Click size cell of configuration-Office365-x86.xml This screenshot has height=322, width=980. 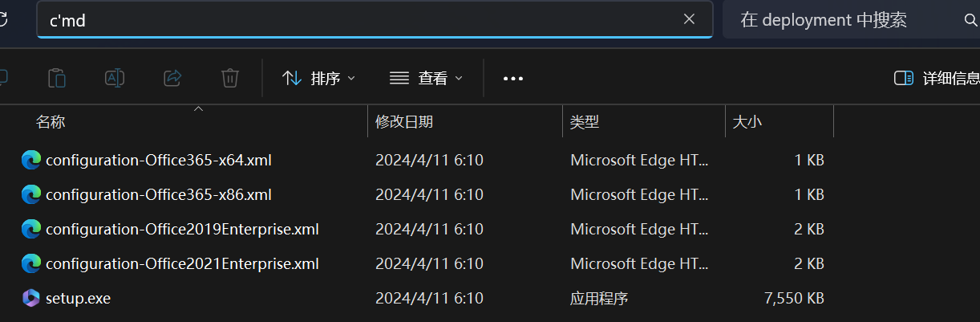pos(809,194)
